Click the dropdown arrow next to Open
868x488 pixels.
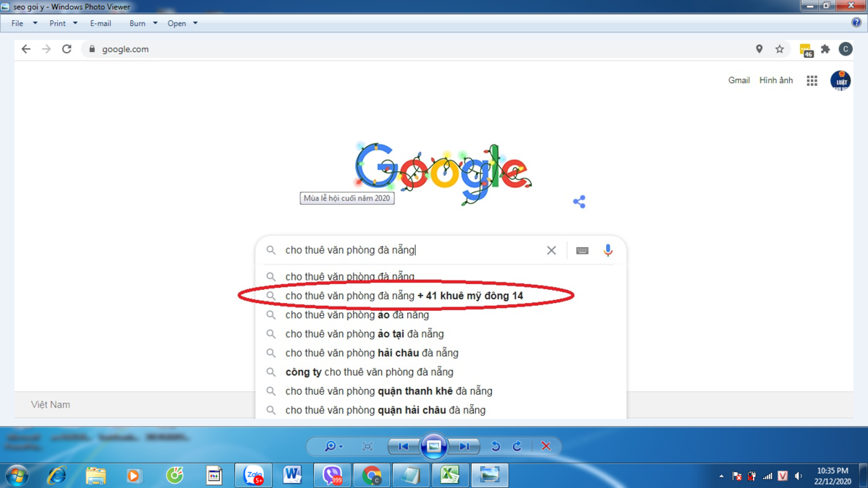[195, 23]
